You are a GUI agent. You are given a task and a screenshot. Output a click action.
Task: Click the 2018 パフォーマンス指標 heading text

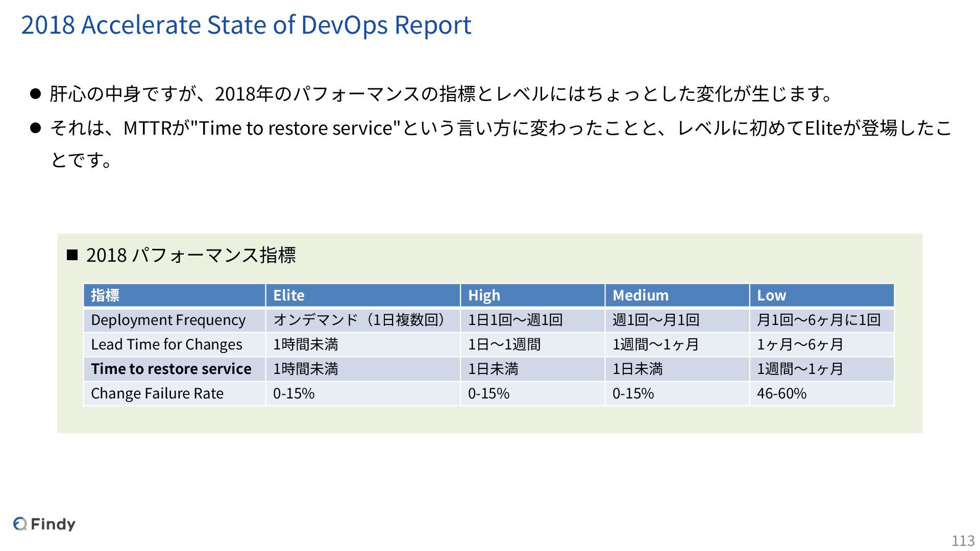pyautogui.click(x=191, y=255)
